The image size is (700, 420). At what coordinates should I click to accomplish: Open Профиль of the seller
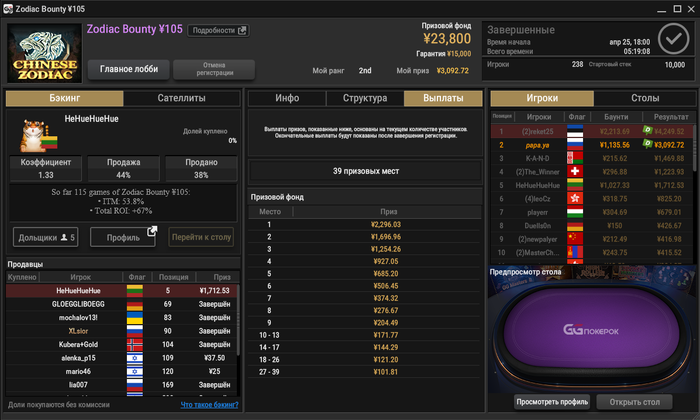[123, 237]
